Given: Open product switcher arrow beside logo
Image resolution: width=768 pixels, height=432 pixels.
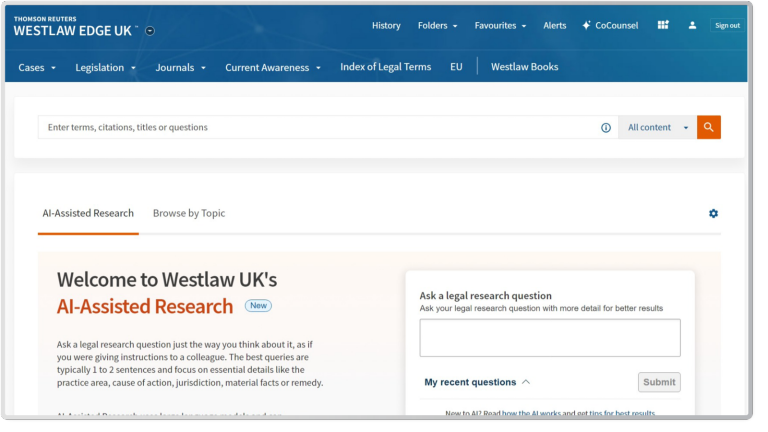Looking at the screenshot, I should click(150, 31).
